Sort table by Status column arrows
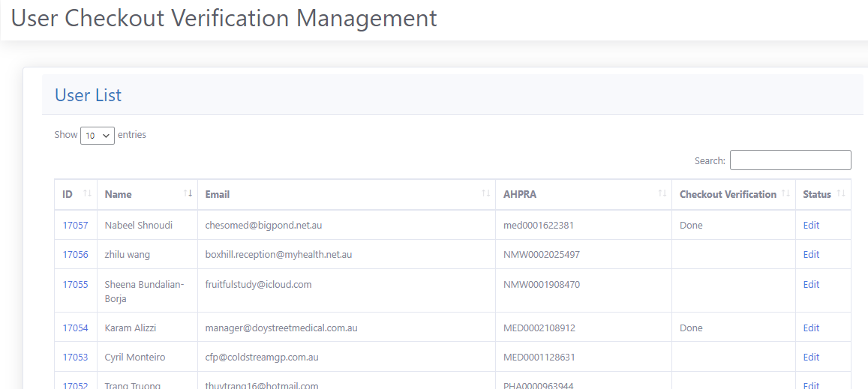Screen dimensions: 868x389 841,194
